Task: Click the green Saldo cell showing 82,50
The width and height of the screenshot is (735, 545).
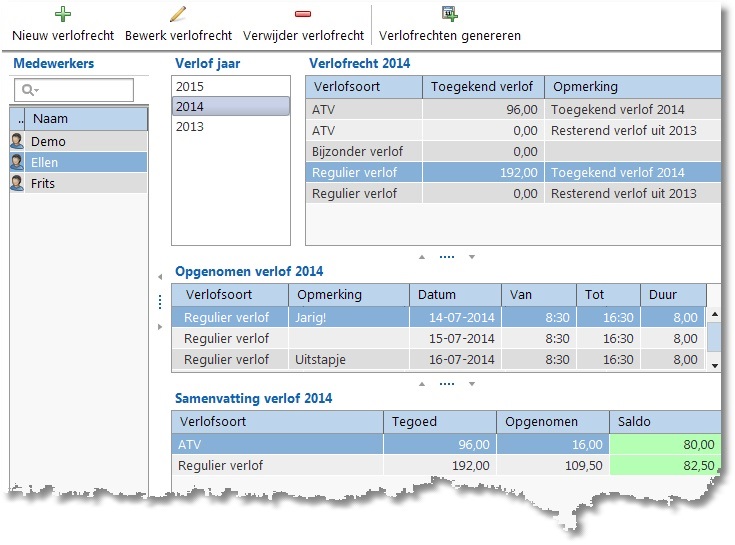Action: (x=665, y=466)
